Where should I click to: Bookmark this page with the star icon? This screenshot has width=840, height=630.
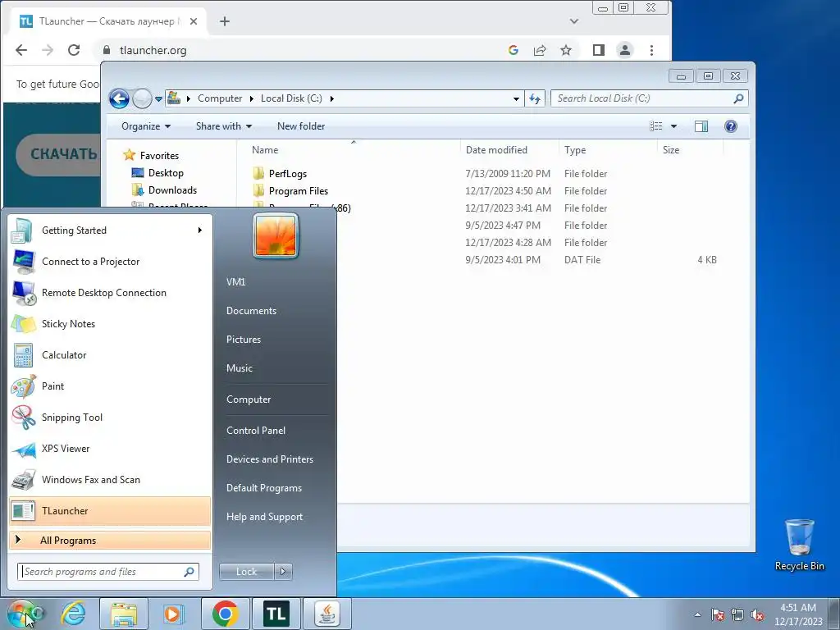tap(566, 50)
